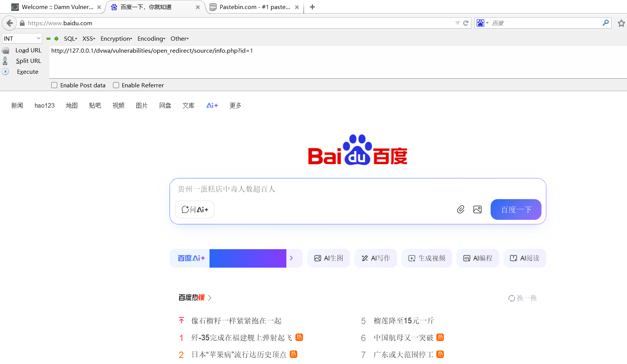Open headline 榴莲降至15元一斤
Screen dimensions: 627x364
point(404,321)
